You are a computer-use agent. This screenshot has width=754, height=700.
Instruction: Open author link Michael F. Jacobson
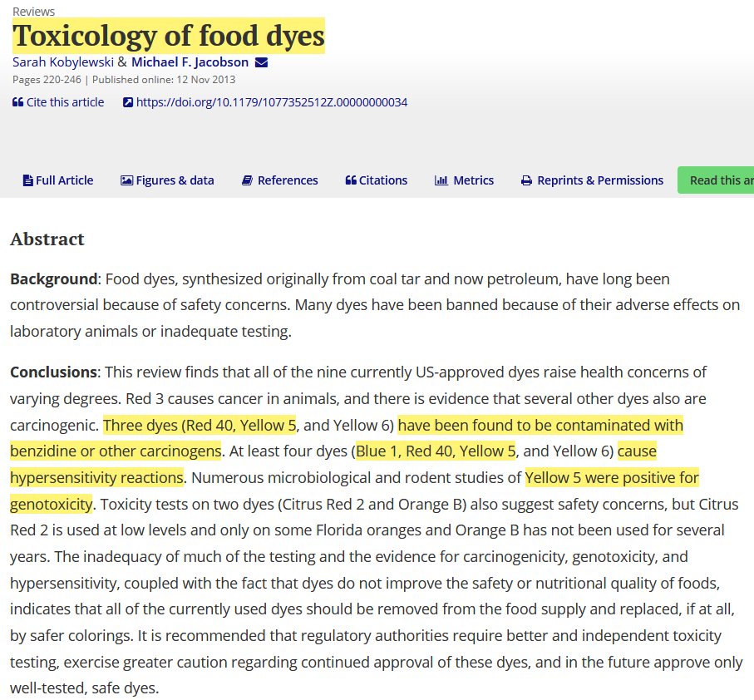(190, 62)
